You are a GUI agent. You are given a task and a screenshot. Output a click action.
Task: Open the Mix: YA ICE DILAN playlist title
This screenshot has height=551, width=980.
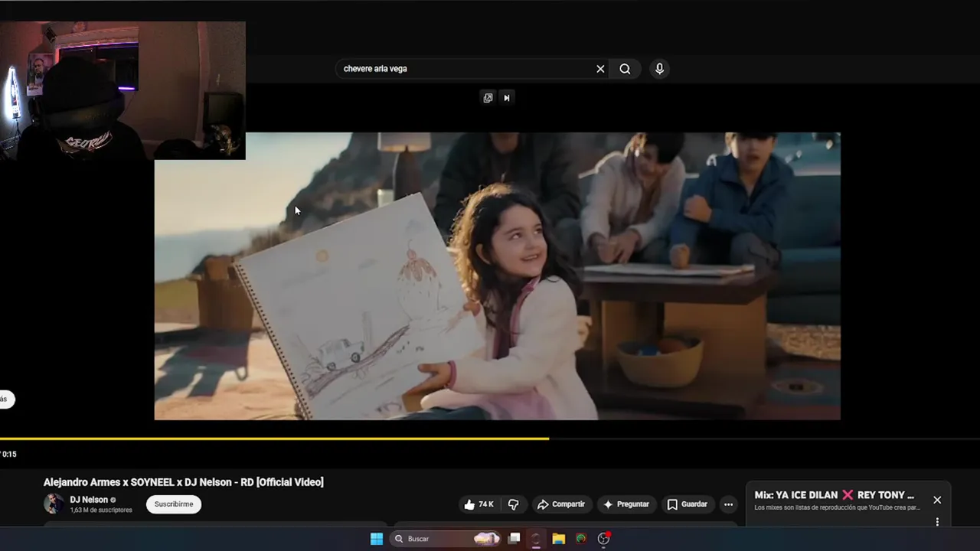point(835,495)
